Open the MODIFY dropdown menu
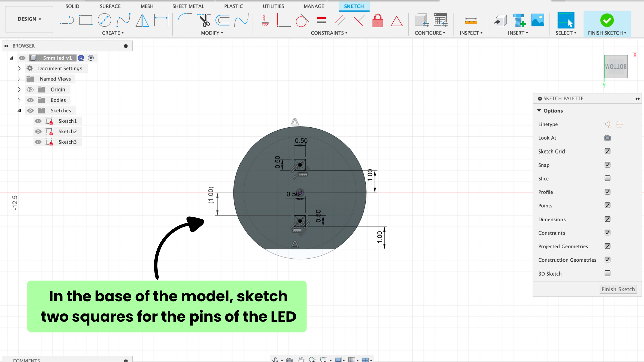 [x=212, y=33]
